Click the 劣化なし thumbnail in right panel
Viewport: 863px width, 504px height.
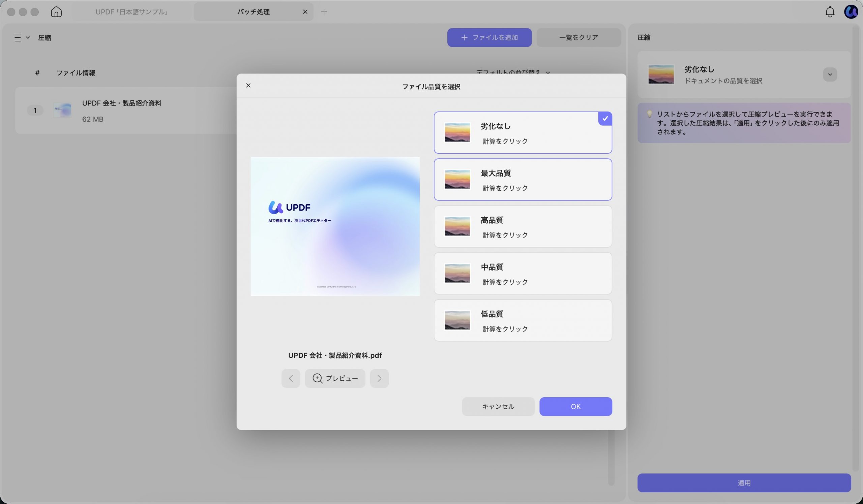pyautogui.click(x=661, y=74)
